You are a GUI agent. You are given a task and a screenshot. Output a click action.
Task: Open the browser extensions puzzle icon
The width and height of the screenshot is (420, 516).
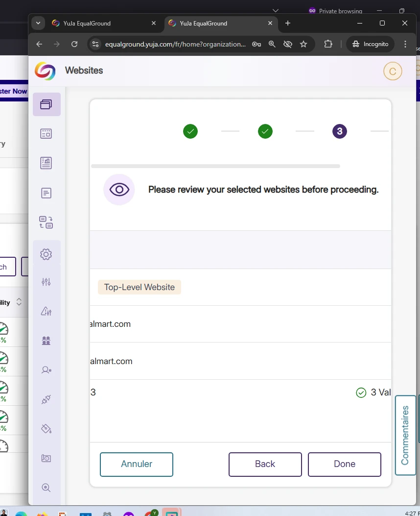click(328, 44)
